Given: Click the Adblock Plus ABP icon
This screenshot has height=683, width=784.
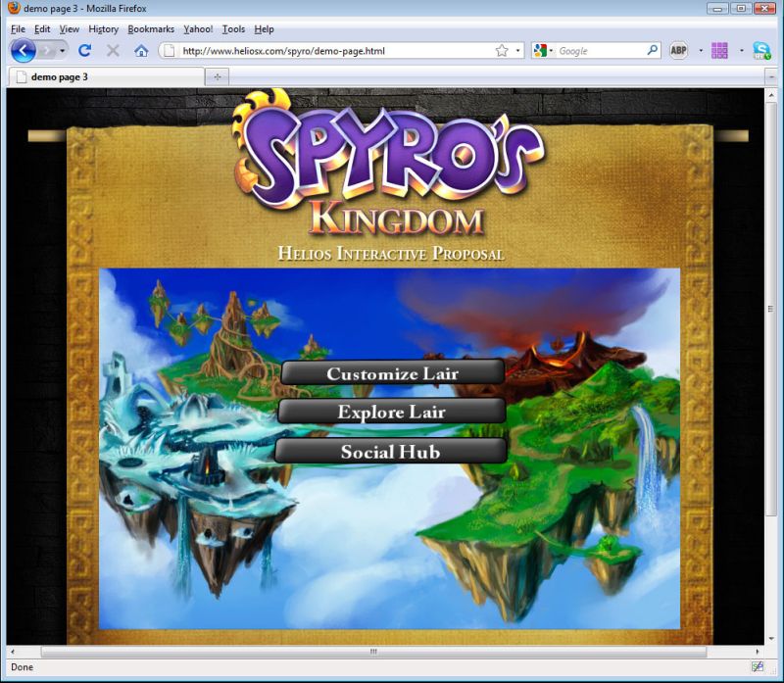Looking at the screenshot, I should tap(678, 51).
